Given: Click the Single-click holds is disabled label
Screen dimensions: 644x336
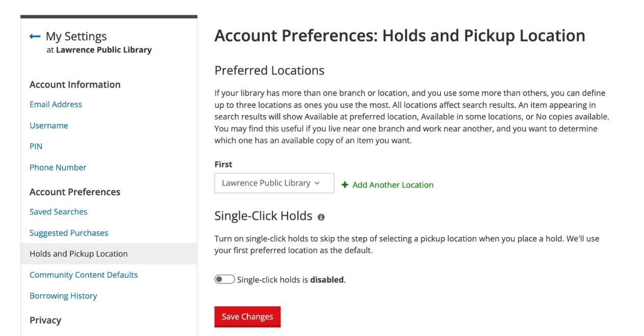Looking at the screenshot, I should pyautogui.click(x=291, y=280).
